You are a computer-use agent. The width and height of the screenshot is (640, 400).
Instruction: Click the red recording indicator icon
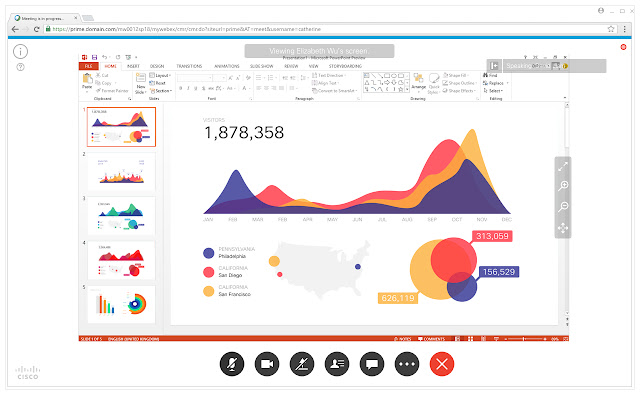coord(623,47)
